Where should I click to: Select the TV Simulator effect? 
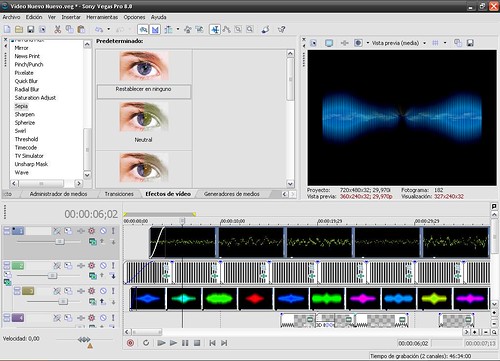click(29, 156)
